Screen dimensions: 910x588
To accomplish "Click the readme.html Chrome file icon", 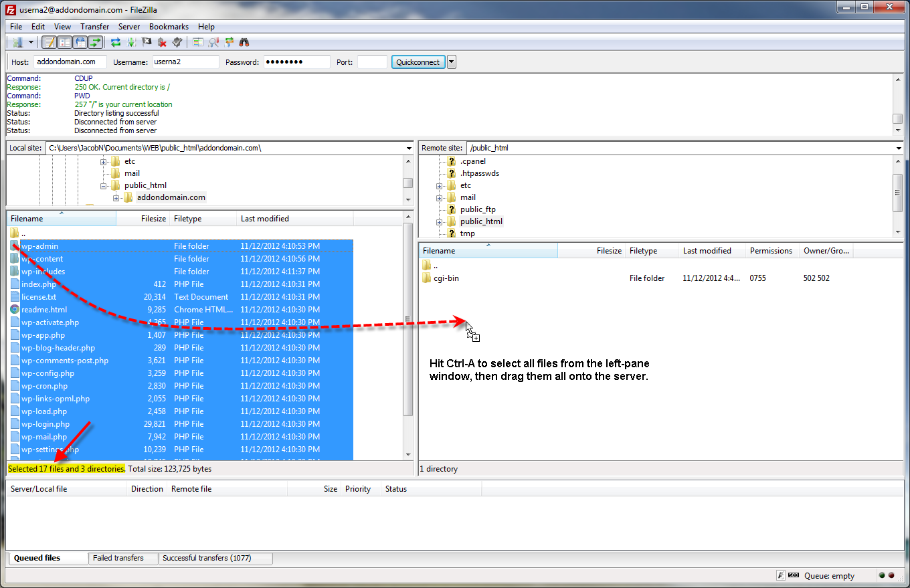I will pyautogui.click(x=15, y=310).
